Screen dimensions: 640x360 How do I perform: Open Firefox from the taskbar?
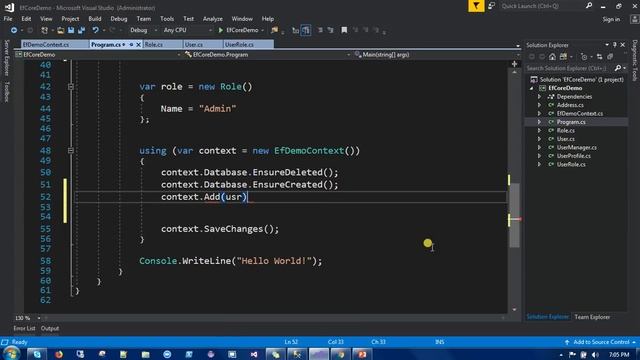59,354
